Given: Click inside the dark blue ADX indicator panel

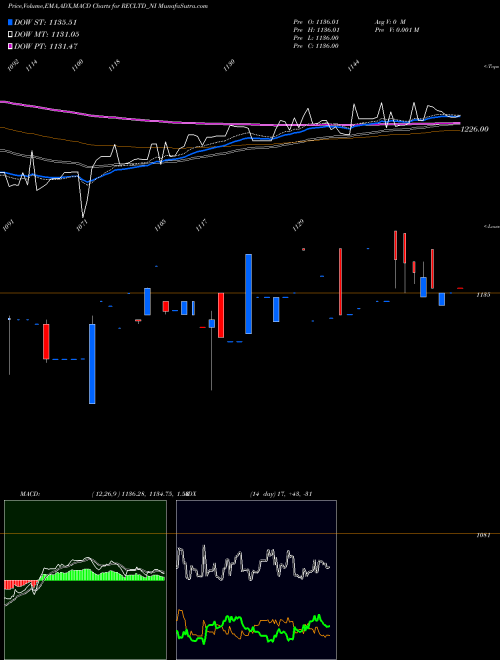Looking at the screenshot, I should click(x=256, y=580).
